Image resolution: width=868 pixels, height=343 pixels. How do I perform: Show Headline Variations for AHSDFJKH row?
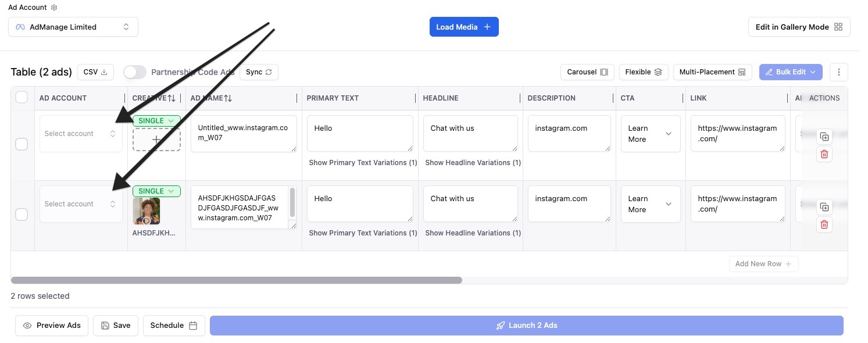[473, 233]
